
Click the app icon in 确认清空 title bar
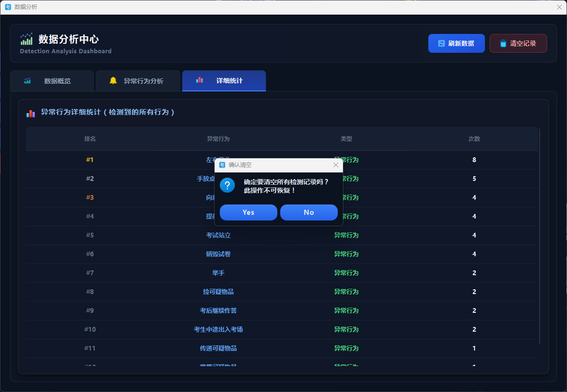(x=222, y=165)
